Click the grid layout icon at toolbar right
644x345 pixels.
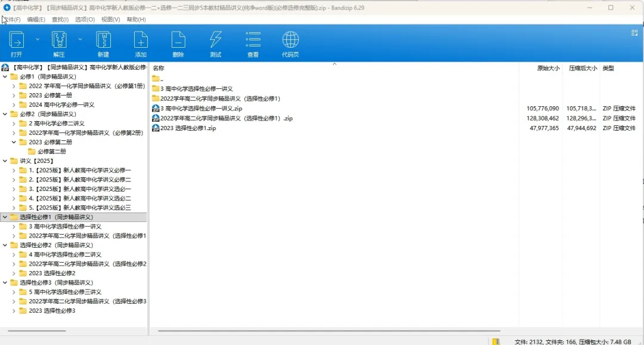click(634, 33)
